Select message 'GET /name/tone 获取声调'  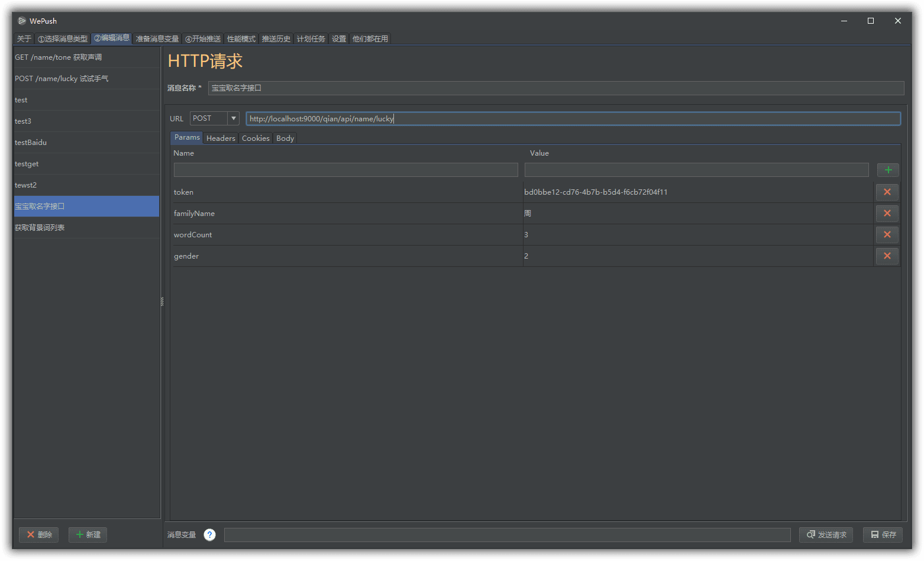coord(86,57)
